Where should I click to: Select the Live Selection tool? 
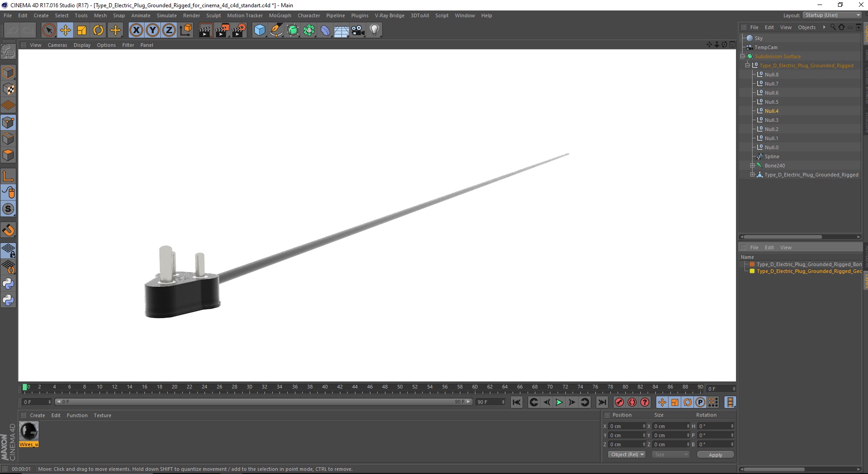tap(49, 30)
